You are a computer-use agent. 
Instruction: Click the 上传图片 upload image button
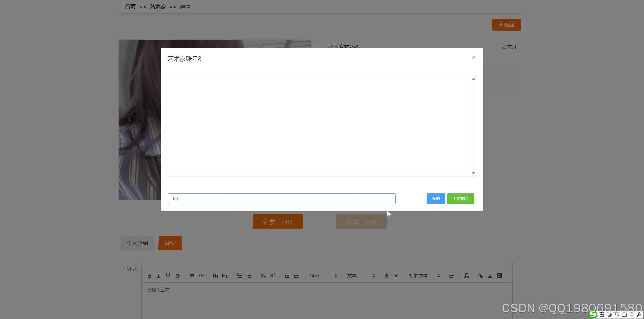(461, 199)
